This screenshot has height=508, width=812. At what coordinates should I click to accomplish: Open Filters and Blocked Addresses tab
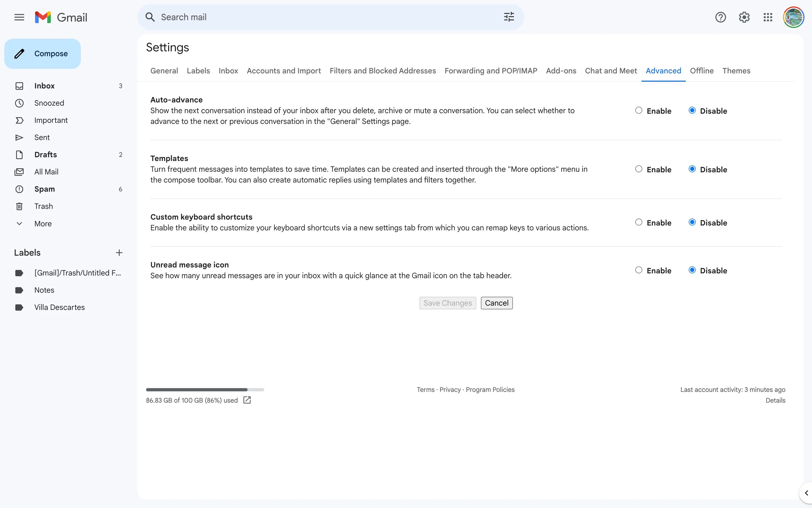tap(383, 71)
